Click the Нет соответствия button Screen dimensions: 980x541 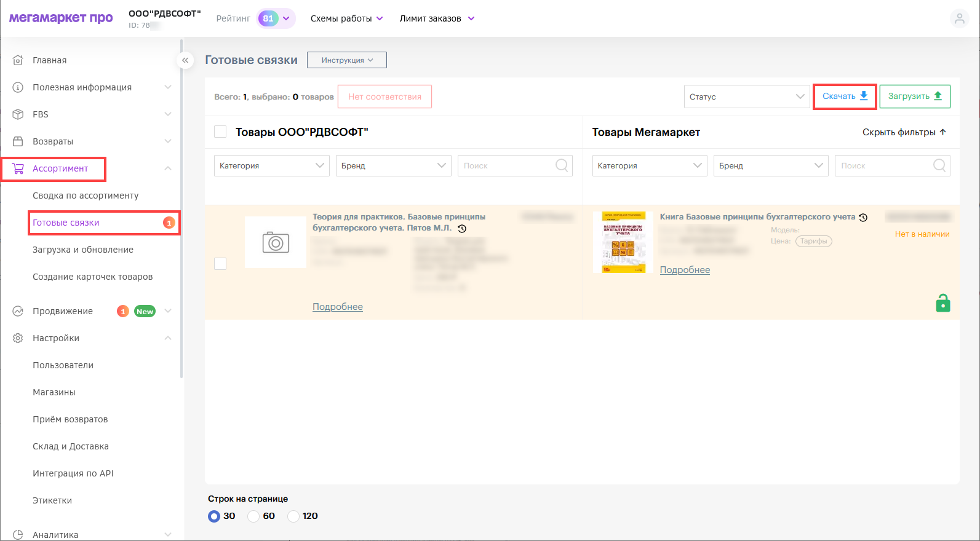(x=384, y=97)
